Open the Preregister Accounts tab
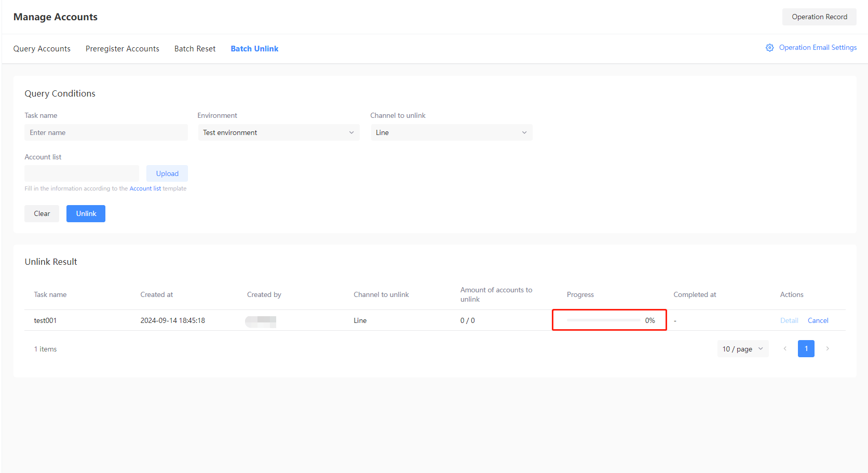 click(x=123, y=49)
